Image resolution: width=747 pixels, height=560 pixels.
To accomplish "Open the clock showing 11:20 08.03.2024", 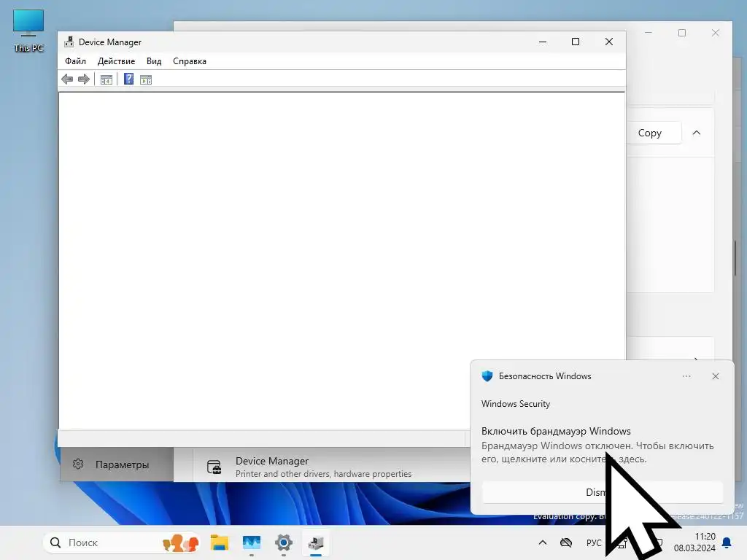I will pos(694,542).
